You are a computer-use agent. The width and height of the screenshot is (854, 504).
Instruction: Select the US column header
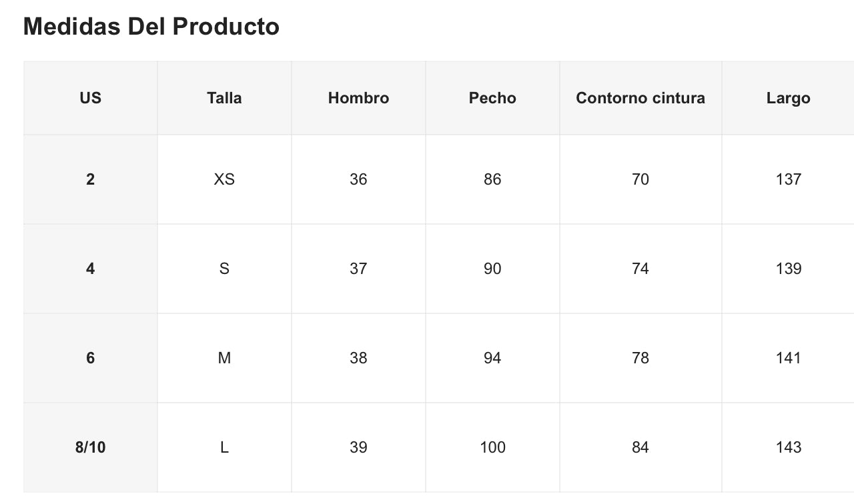click(x=90, y=98)
